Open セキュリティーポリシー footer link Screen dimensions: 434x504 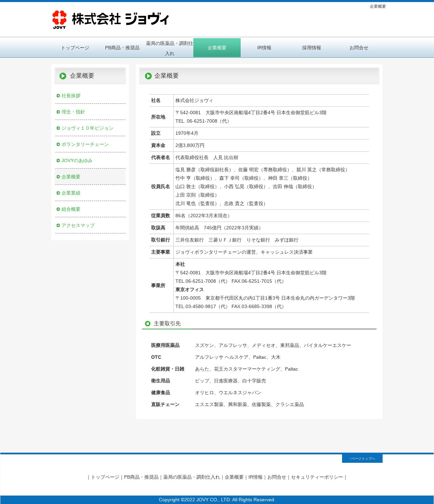(317, 477)
